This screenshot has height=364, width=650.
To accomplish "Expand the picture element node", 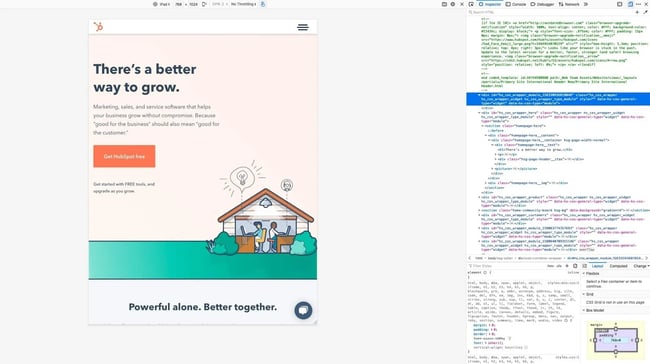I will (x=492, y=169).
